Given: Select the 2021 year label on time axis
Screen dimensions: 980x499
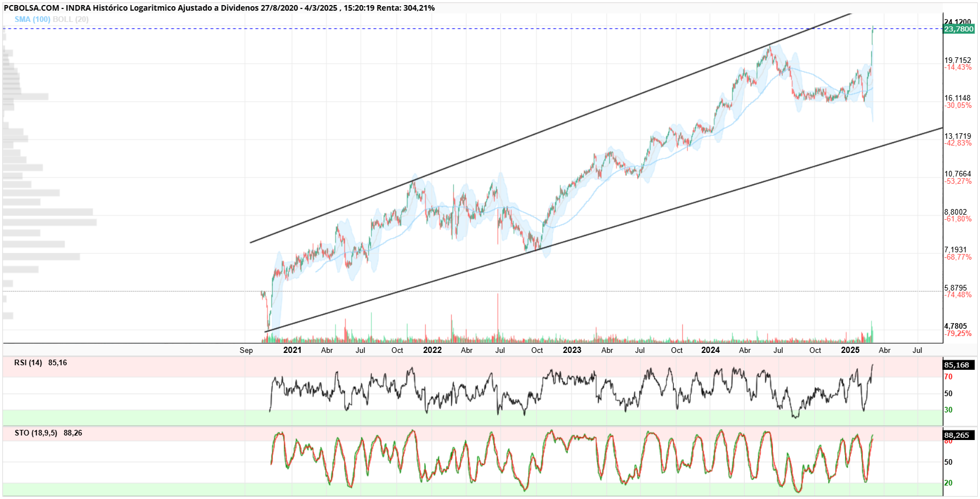Looking at the screenshot, I should pos(292,350).
